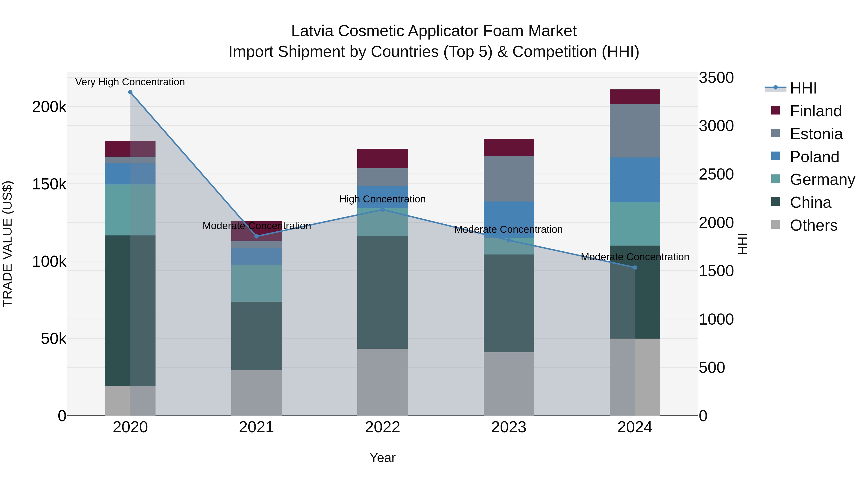The image size is (868, 488).
Task: Click the 'High Concentration' annotation above 2022
Action: click(382, 199)
